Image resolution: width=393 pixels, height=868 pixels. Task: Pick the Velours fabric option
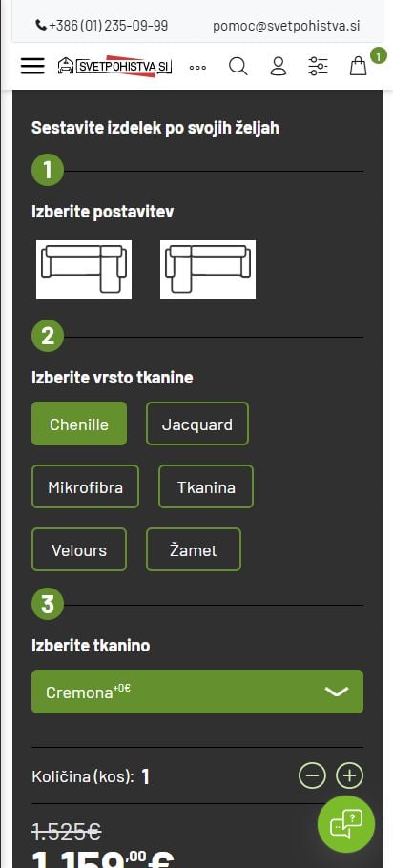(x=79, y=550)
